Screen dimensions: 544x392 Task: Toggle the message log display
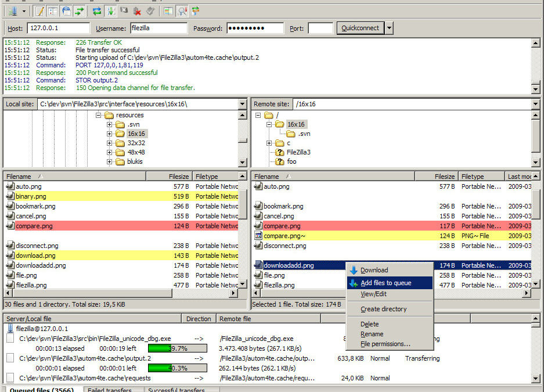[39, 10]
